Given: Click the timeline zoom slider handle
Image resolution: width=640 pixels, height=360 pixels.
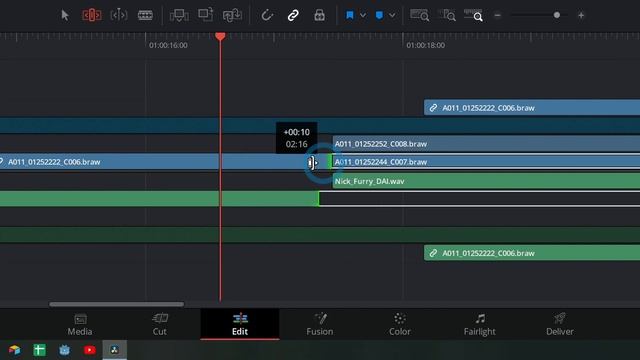Looking at the screenshot, I should pos(557,15).
